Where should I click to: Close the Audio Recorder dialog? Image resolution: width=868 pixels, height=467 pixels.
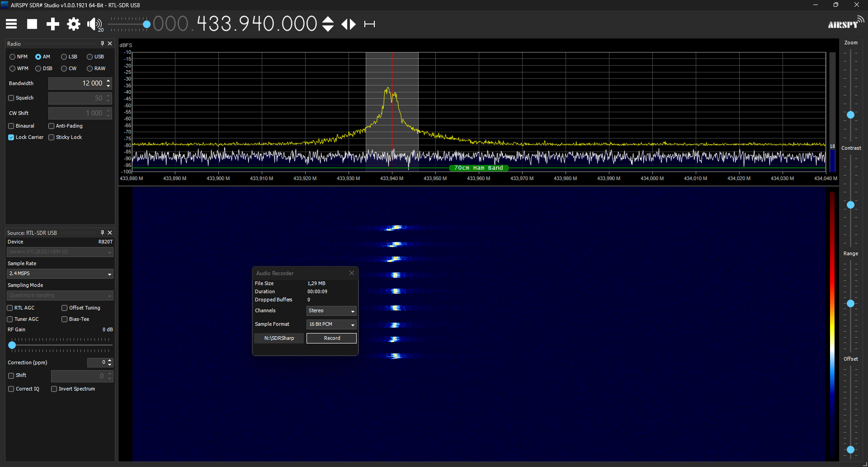click(352, 273)
